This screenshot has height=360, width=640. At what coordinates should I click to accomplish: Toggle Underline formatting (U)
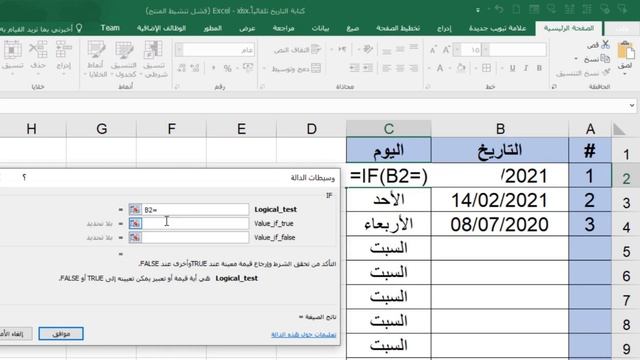click(512, 68)
